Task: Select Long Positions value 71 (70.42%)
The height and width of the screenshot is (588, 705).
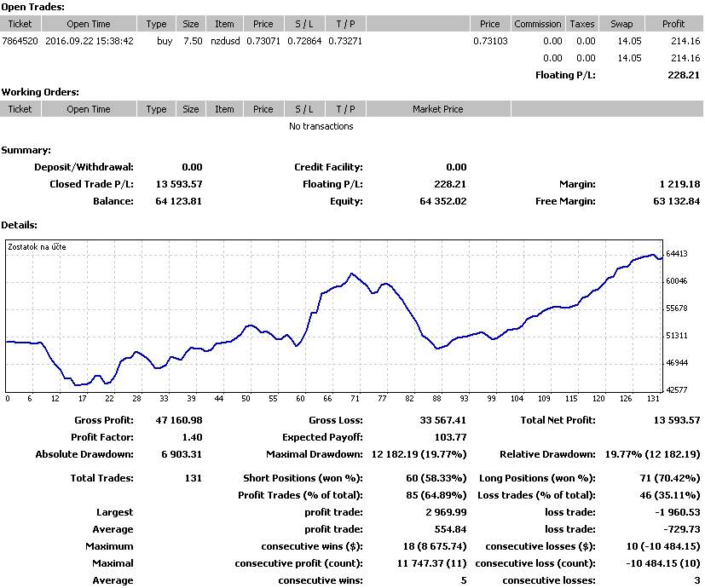Action: pyautogui.click(x=670, y=478)
